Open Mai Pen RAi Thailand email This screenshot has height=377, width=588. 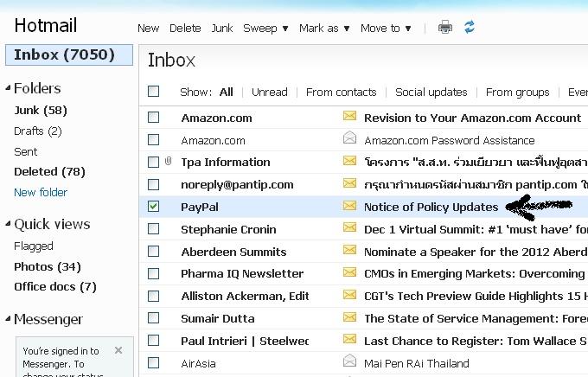417,363
